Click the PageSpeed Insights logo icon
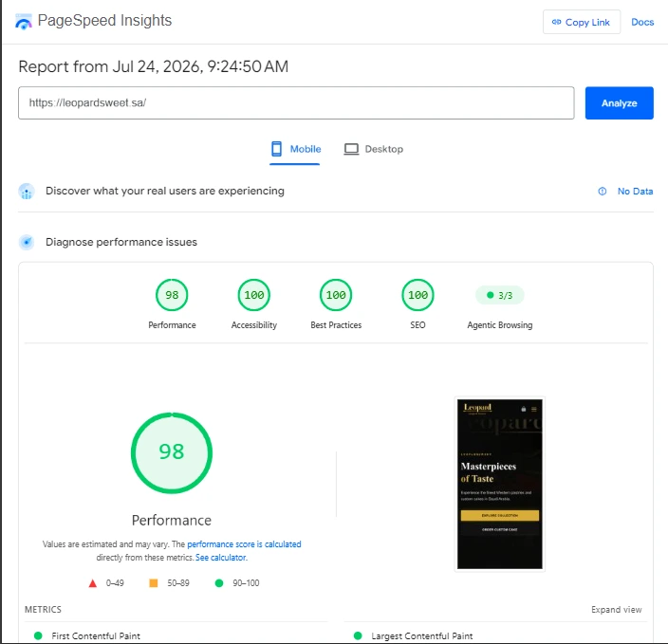The width and height of the screenshot is (668, 644). tap(24, 22)
